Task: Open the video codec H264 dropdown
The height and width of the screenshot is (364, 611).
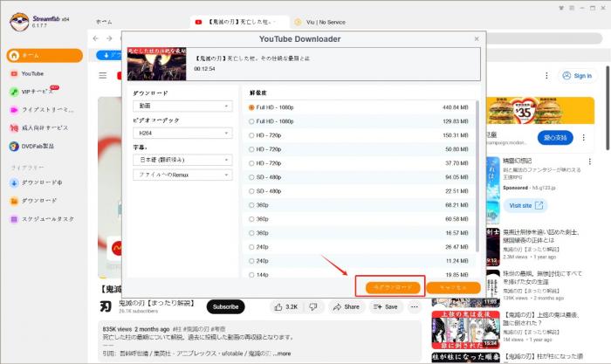Action: pos(182,133)
